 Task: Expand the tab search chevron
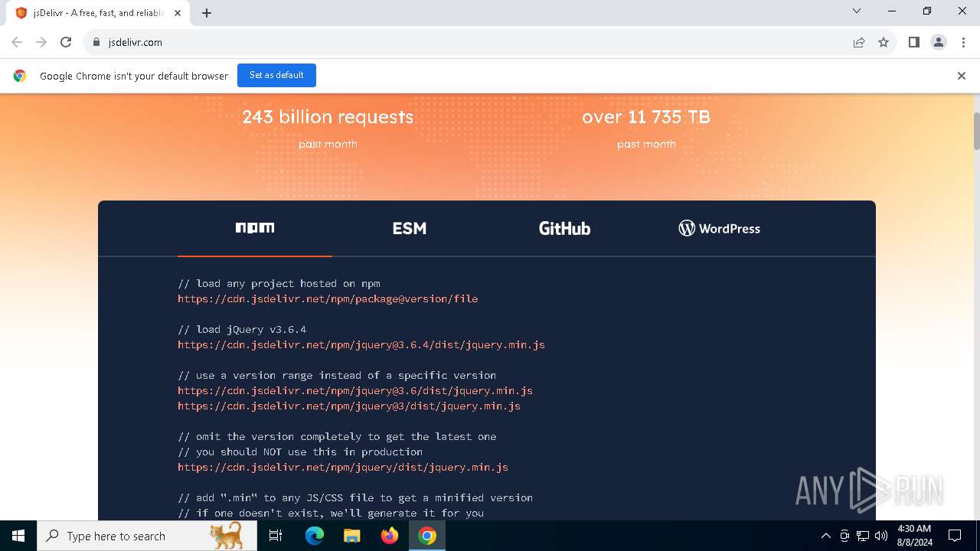(x=857, y=11)
